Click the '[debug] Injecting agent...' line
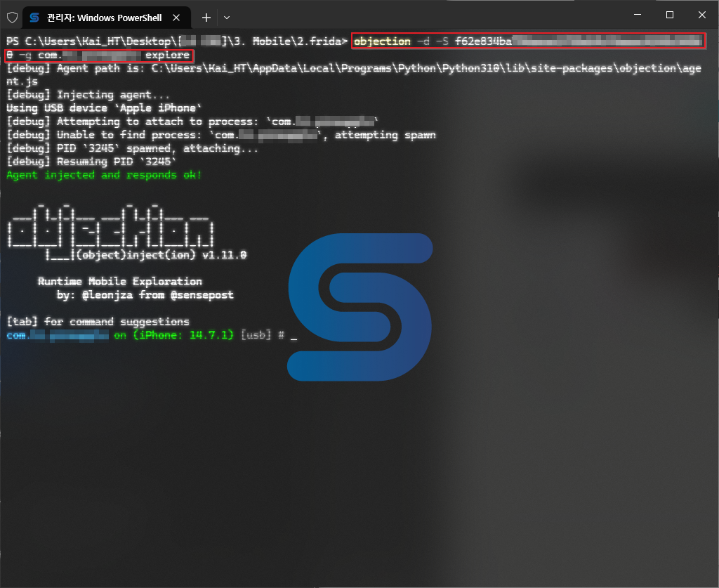Viewport: 719px width, 588px height. click(88, 95)
